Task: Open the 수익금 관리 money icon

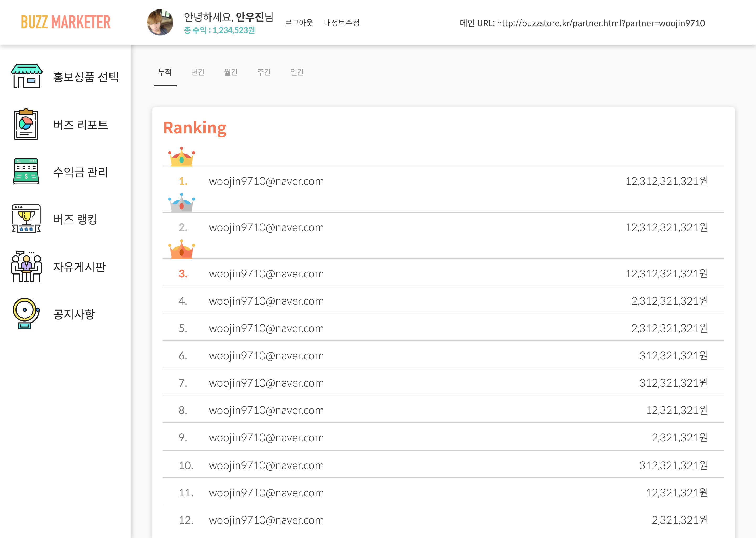Action: (x=26, y=171)
